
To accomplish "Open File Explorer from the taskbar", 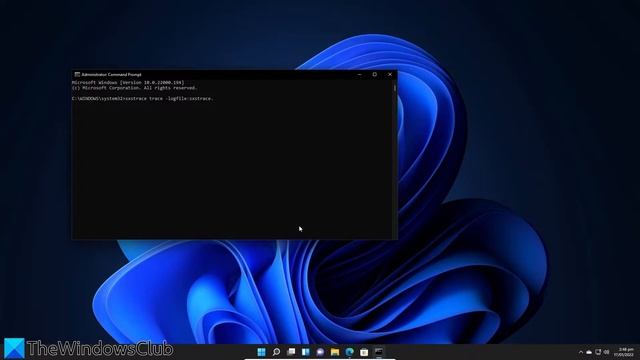I will click(335, 351).
